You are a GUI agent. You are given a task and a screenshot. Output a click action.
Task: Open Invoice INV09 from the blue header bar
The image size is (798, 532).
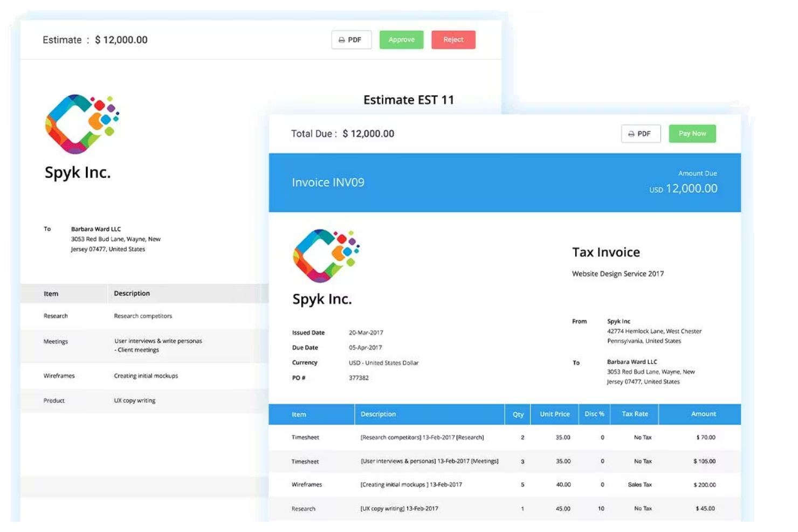click(328, 182)
